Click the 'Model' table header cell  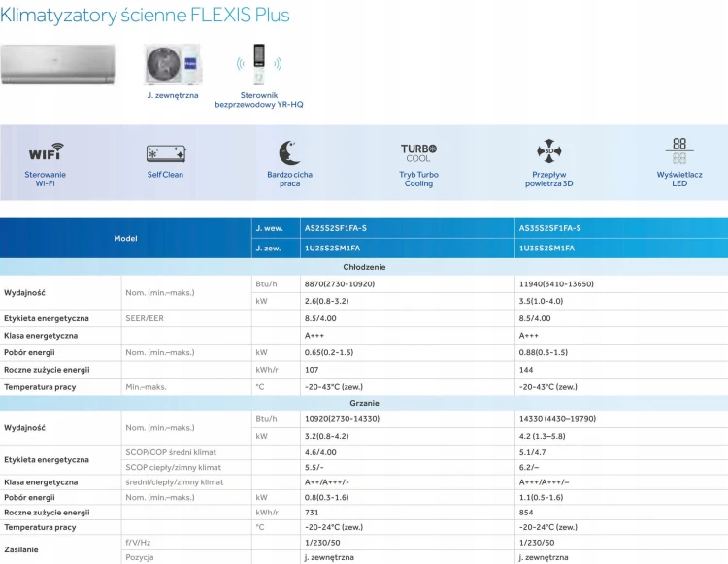pyautogui.click(x=126, y=238)
